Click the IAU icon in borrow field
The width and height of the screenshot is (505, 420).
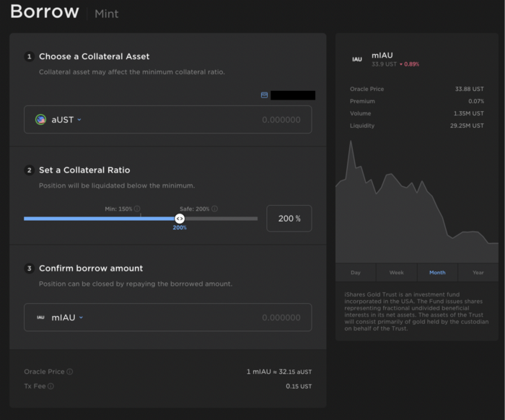pyautogui.click(x=41, y=318)
